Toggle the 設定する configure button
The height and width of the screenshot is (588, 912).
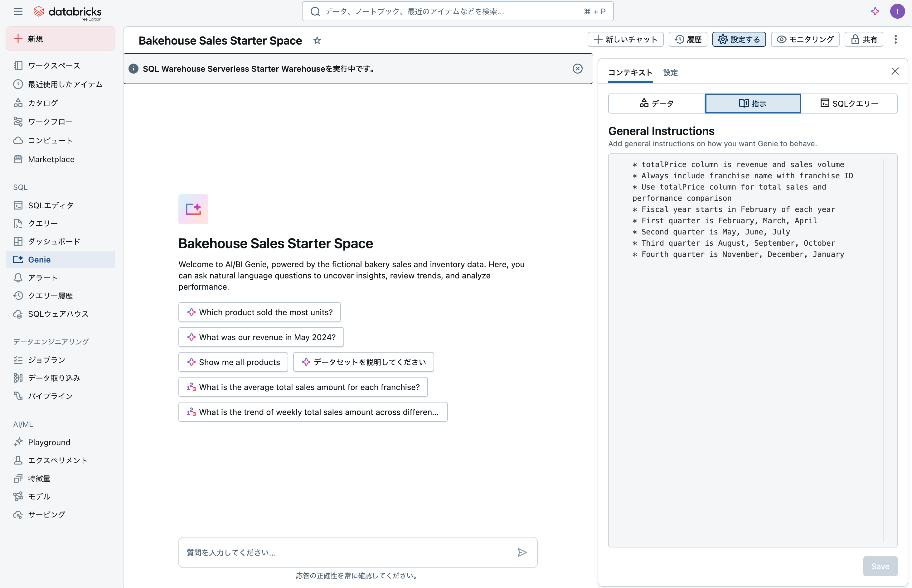(x=739, y=39)
